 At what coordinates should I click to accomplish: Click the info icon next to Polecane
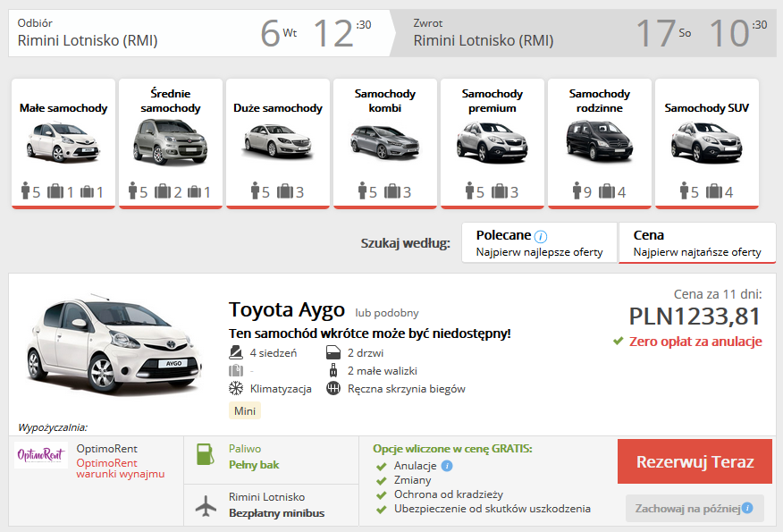[x=540, y=236]
